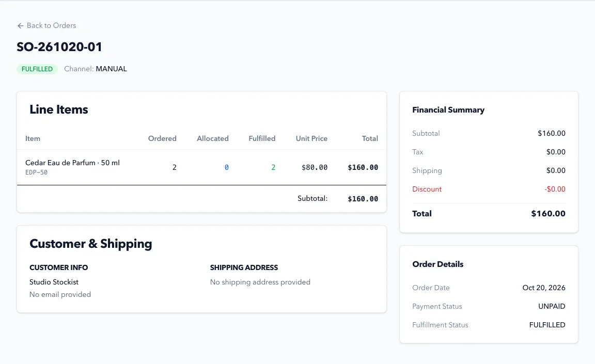
Task: Click the bold $160.00 total in Financial Summary
Action: pyautogui.click(x=549, y=213)
